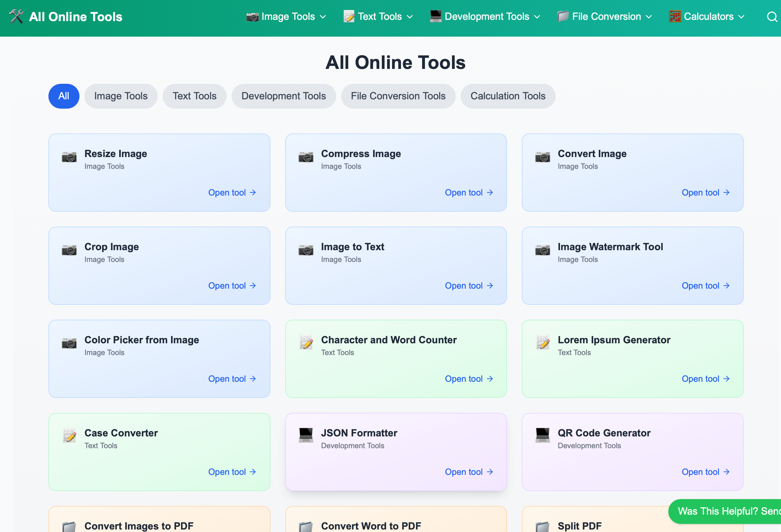Click the arrow icon in Resize Image card

click(x=253, y=192)
